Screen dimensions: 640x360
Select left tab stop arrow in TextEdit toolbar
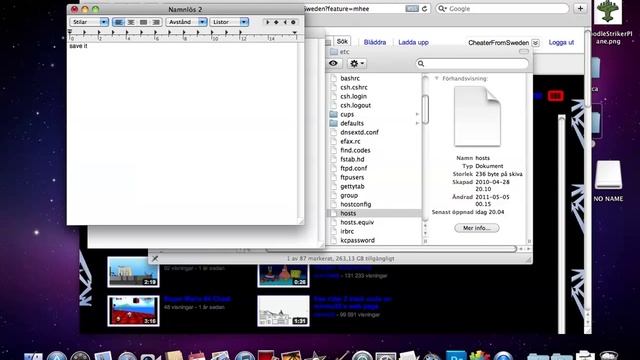268,22
